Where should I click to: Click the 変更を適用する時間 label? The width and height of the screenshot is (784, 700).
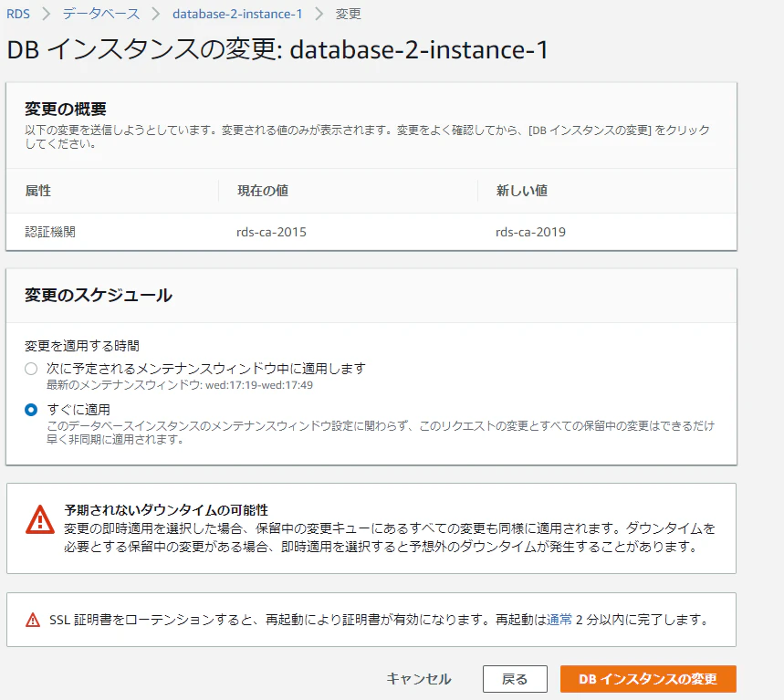(x=82, y=346)
